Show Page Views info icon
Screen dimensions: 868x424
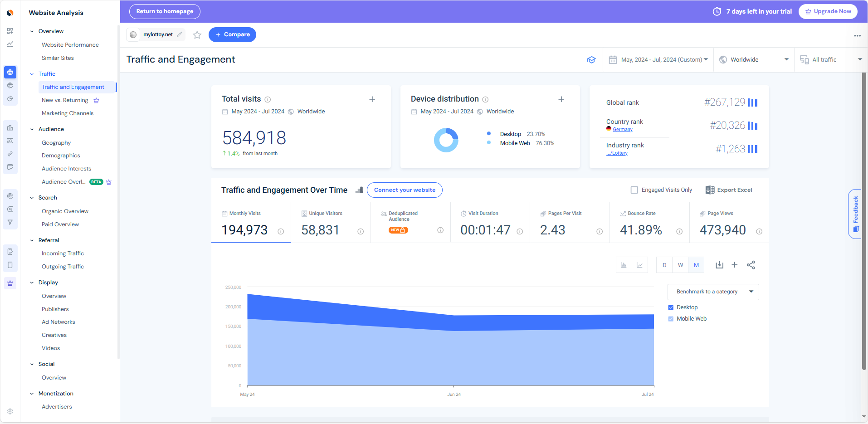759,231
